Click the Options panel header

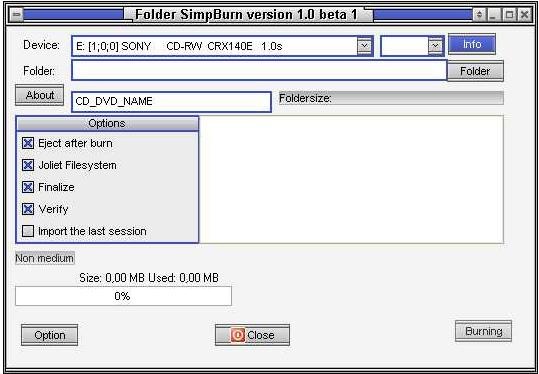(107, 123)
